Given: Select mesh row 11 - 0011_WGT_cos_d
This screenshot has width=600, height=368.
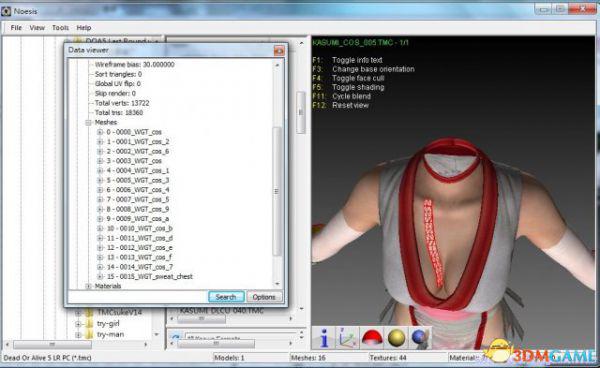Looking at the screenshot, I should click(x=140, y=238).
